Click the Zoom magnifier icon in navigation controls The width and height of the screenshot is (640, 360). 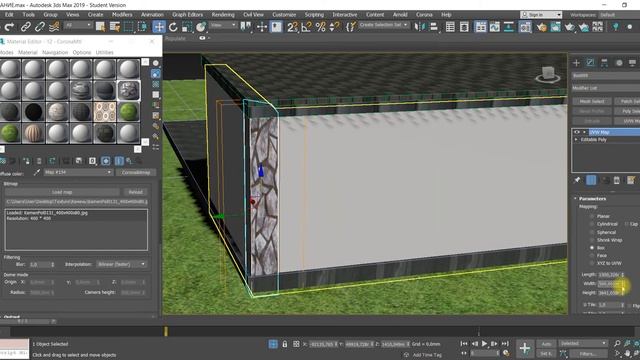[x=617, y=344]
